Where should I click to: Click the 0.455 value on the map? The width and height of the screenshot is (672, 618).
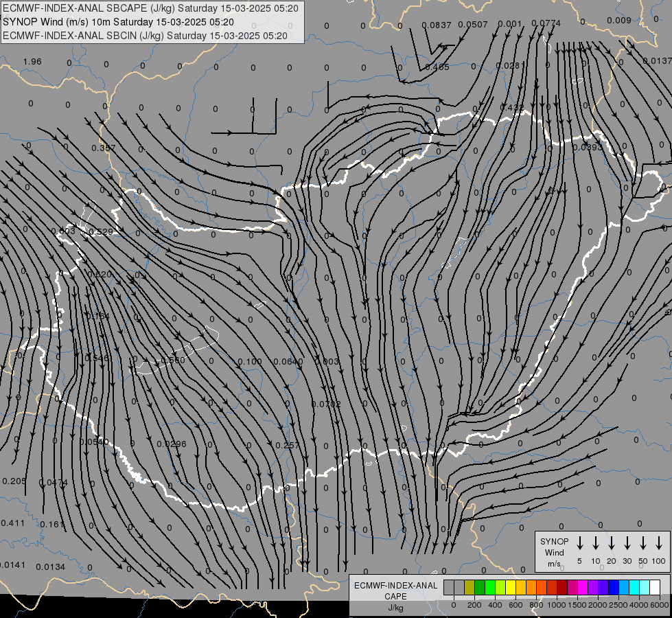(437, 67)
